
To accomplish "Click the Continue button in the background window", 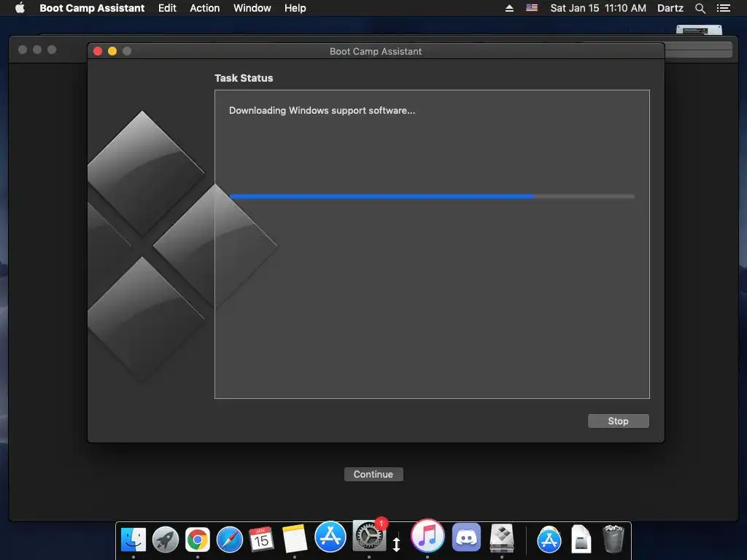I will [x=373, y=474].
